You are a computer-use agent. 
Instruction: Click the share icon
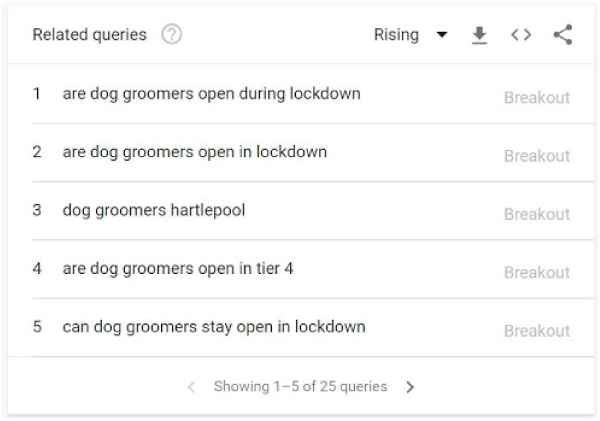click(x=563, y=34)
